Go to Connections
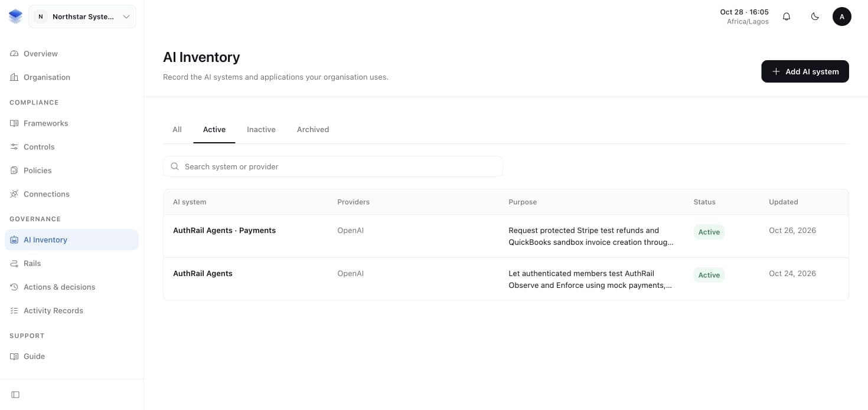 pyautogui.click(x=71, y=194)
